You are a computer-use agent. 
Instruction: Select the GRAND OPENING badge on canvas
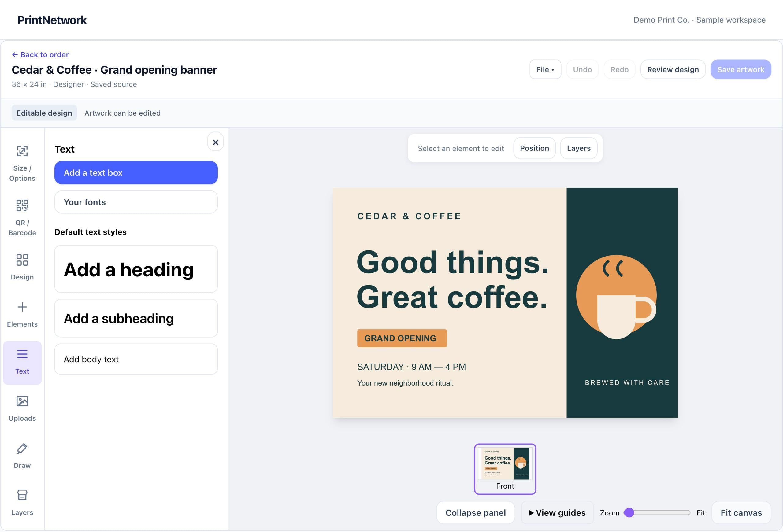click(x=402, y=338)
